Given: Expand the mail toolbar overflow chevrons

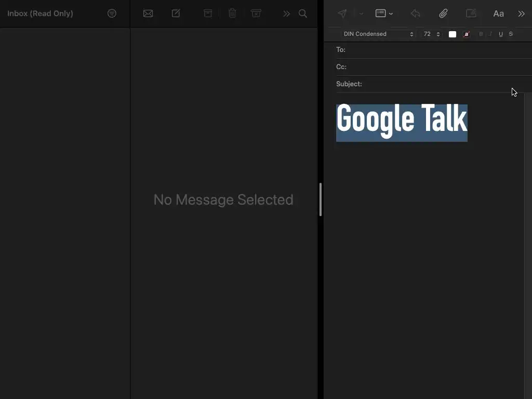Looking at the screenshot, I should (286, 14).
